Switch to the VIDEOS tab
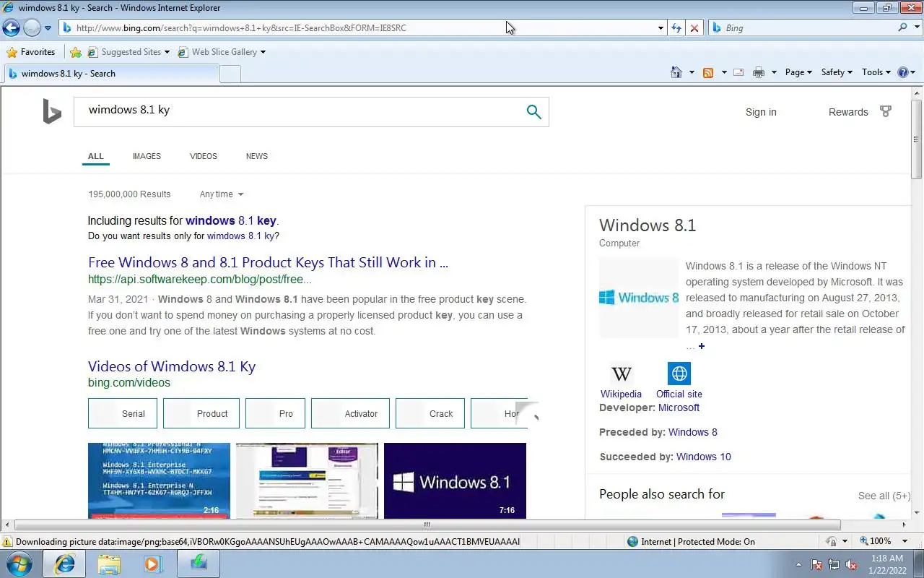924x578 pixels. pos(204,156)
